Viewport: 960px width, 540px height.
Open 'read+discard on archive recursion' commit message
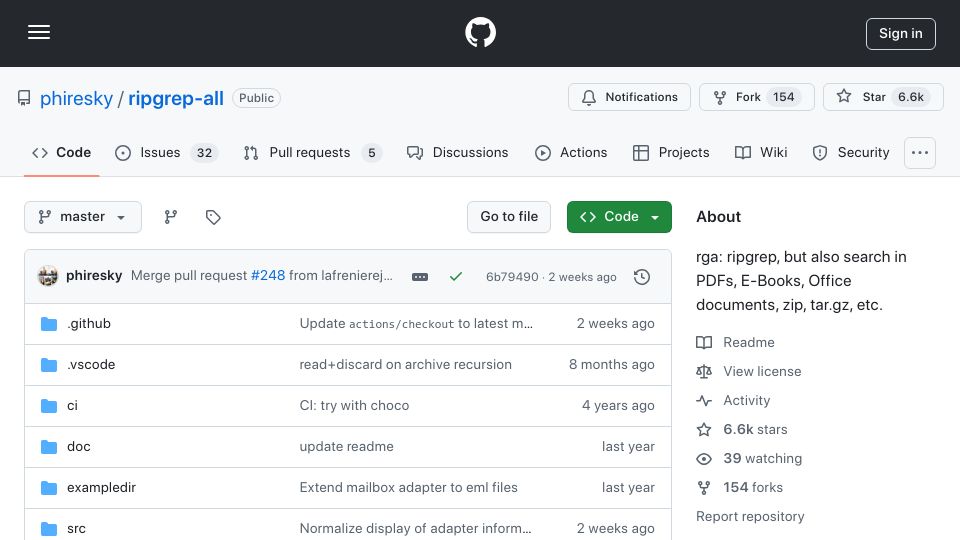pos(405,365)
